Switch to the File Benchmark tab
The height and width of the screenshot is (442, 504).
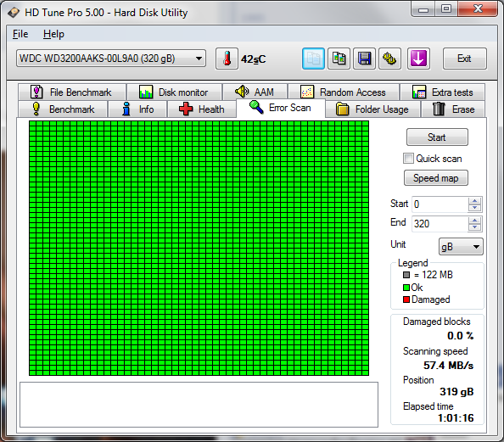tap(72, 92)
